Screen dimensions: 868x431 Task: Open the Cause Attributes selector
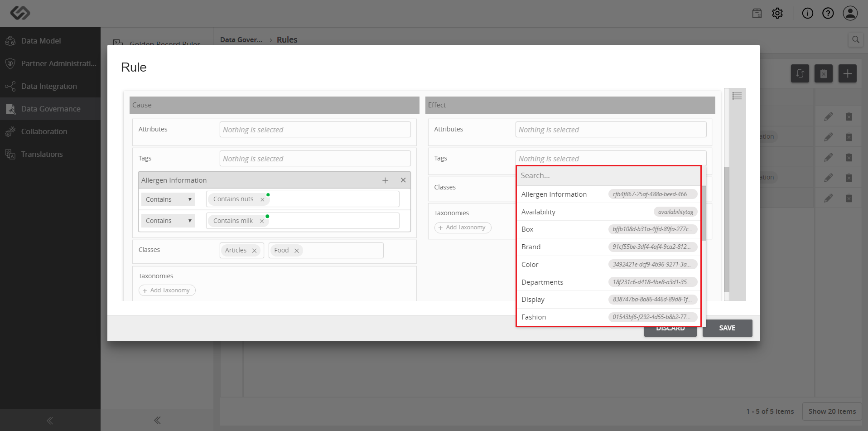(x=315, y=130)
